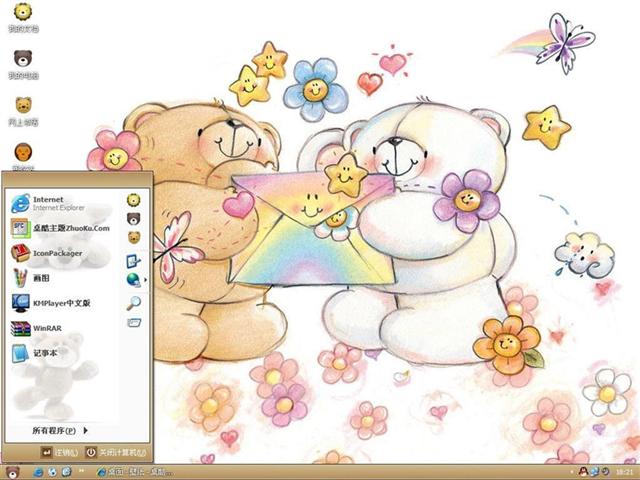
Task: Open KMPlayer中文版 in start menu
Action: [60, 302]
